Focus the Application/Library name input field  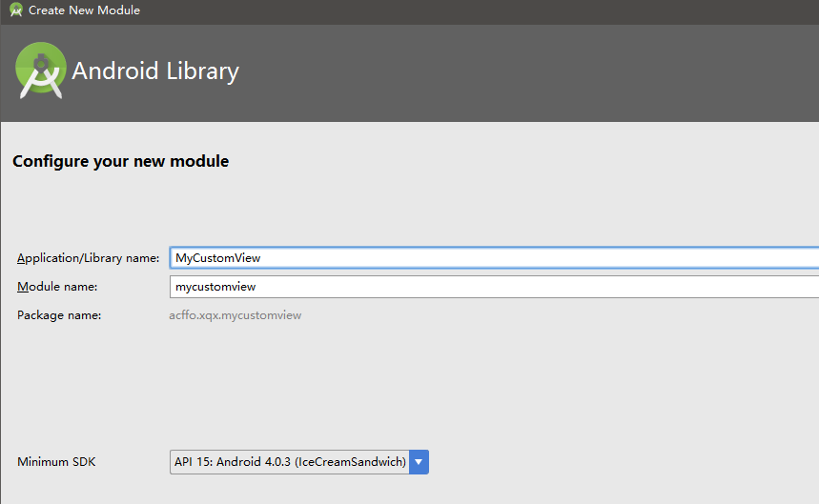pyautogui.click(x=494, y=258)
